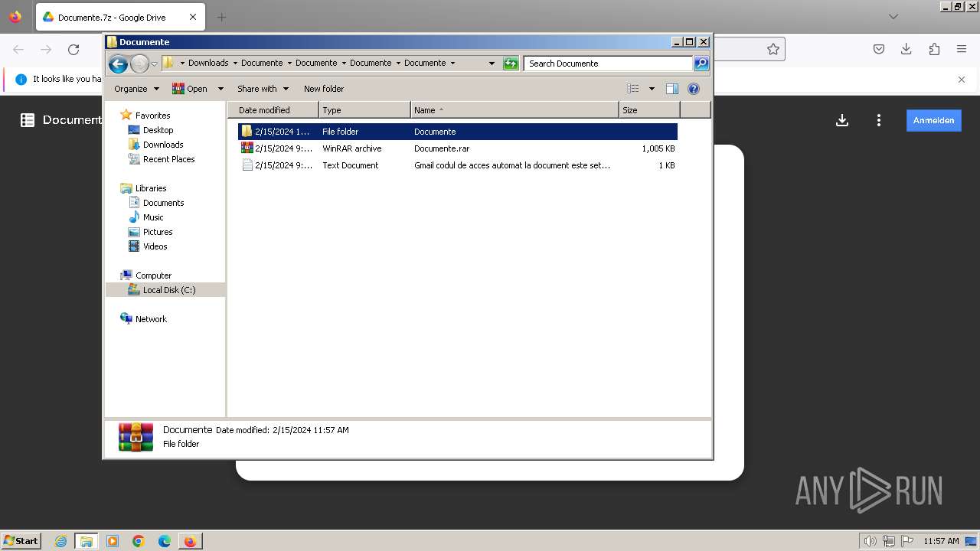Image resolution: width=980 pixels, height=551 pixels.
Task: Open the Firefox Pocket icon
Action: click(879, 49)
